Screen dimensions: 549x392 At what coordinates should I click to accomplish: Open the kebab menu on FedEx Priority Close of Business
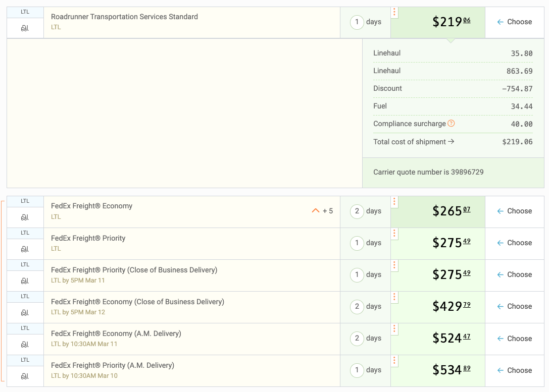pos(394,265)
